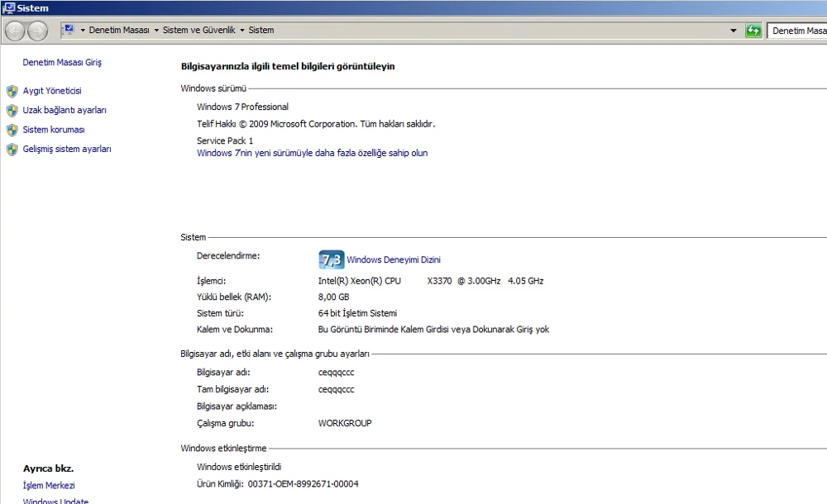Open Gelişmiş sistem ayarları link
The height and width of the screenshot is (504, 827).
point(67,150)
